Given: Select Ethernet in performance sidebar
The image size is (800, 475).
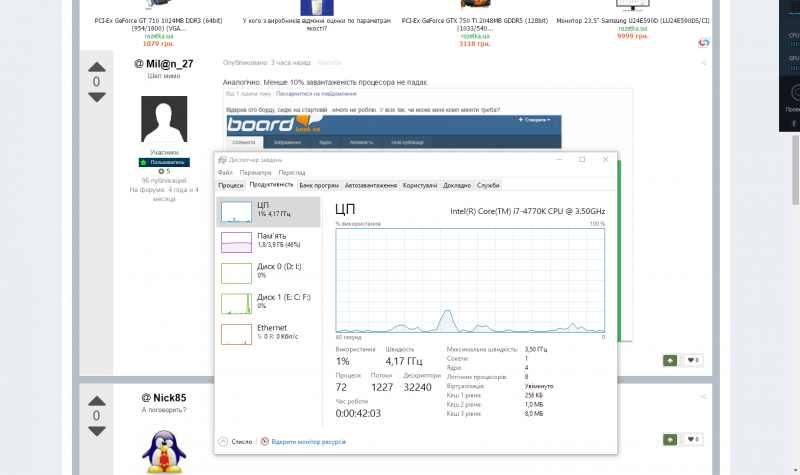Looking at the screenshot, I should coord(268,332).
